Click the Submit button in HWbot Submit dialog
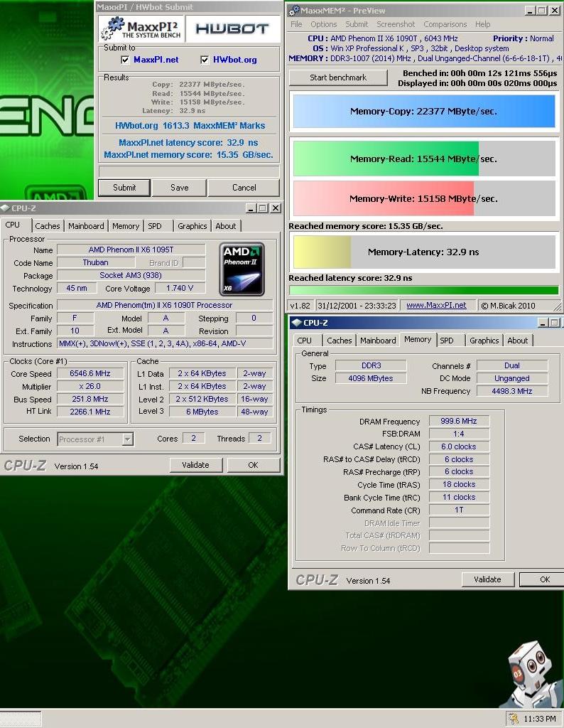 click(x=124, y=188)
